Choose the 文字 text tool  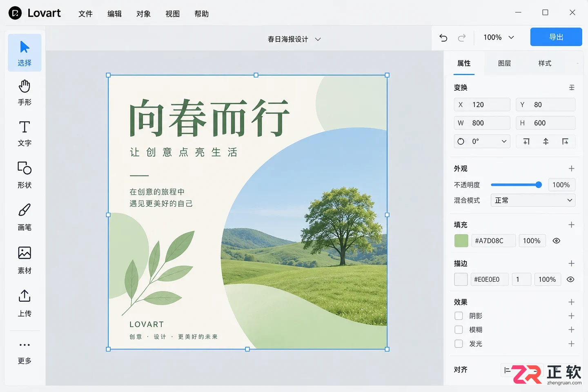24,134
